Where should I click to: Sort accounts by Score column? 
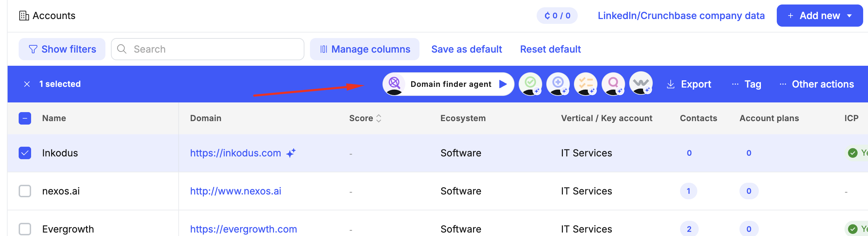pos(378,118)
